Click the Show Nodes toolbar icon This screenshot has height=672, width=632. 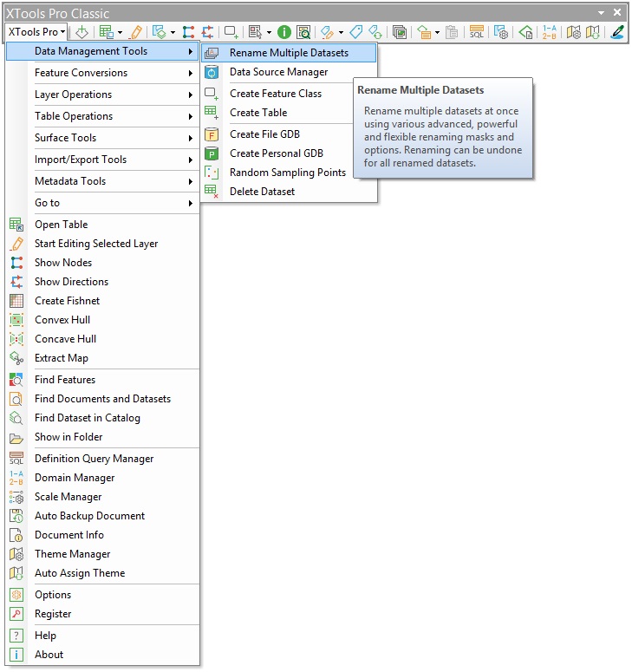pos(188,32)
